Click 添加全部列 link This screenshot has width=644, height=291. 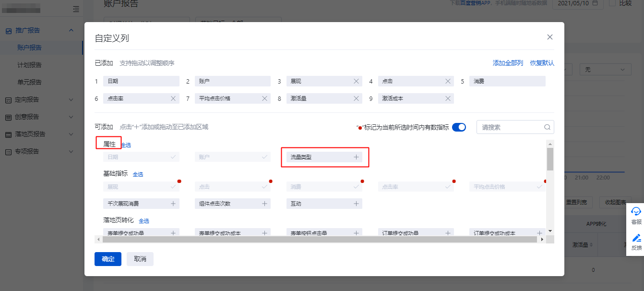[508, 63]
